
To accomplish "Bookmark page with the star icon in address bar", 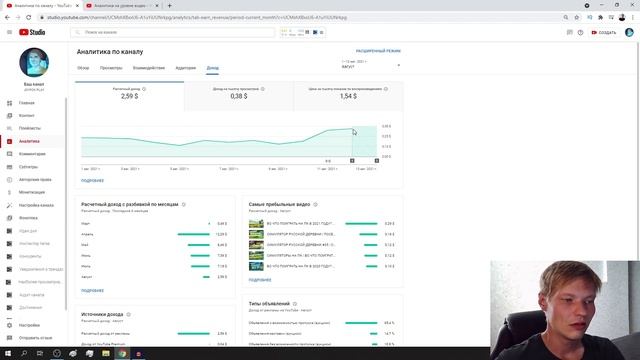I will (x=577, y=18).
